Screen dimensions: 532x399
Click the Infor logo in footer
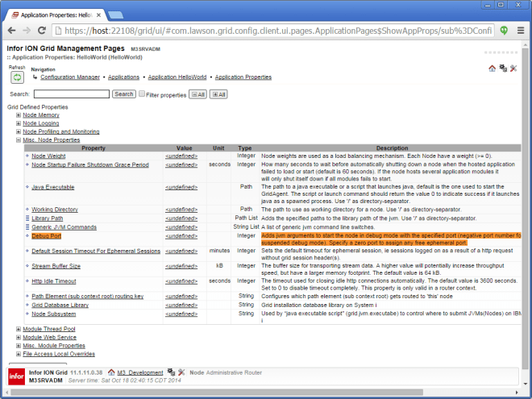[16, 376]
